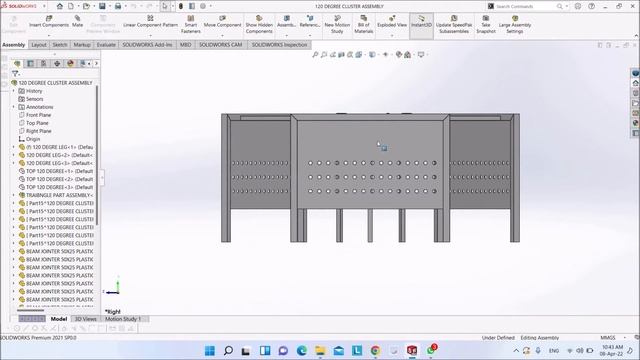Open the FeatureManager design tree tab icon
The height and width of the screenshot is (360, 640).
click(x=17, y=63)
